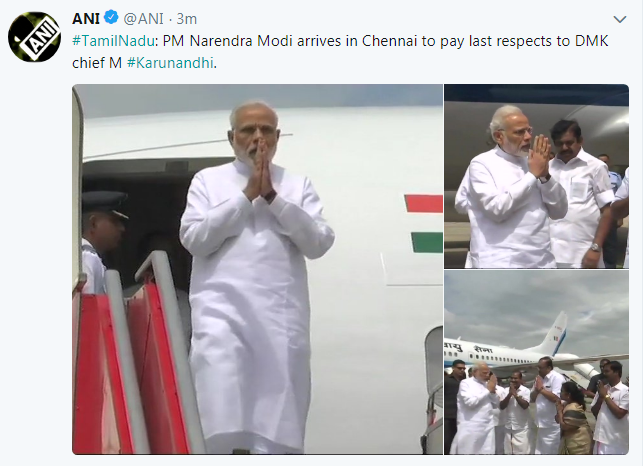This screenshot has height=466, width=643.
Task: Open the 3m tweet timestamp
Action: coord(187,18)
